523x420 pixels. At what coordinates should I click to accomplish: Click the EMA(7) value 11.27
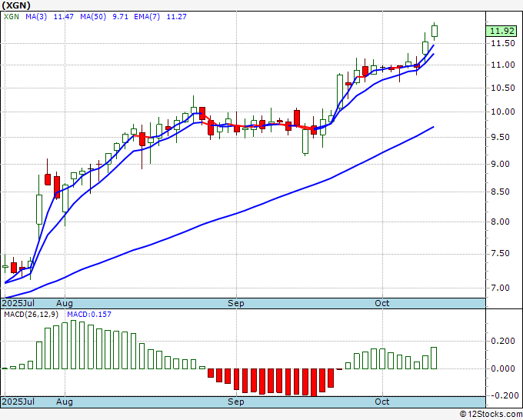176,16
